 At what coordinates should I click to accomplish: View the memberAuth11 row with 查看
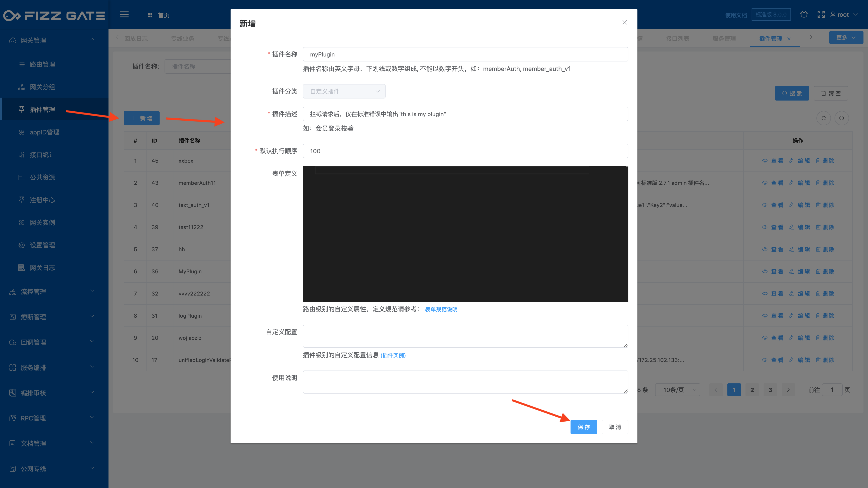[x=773, y=183]
